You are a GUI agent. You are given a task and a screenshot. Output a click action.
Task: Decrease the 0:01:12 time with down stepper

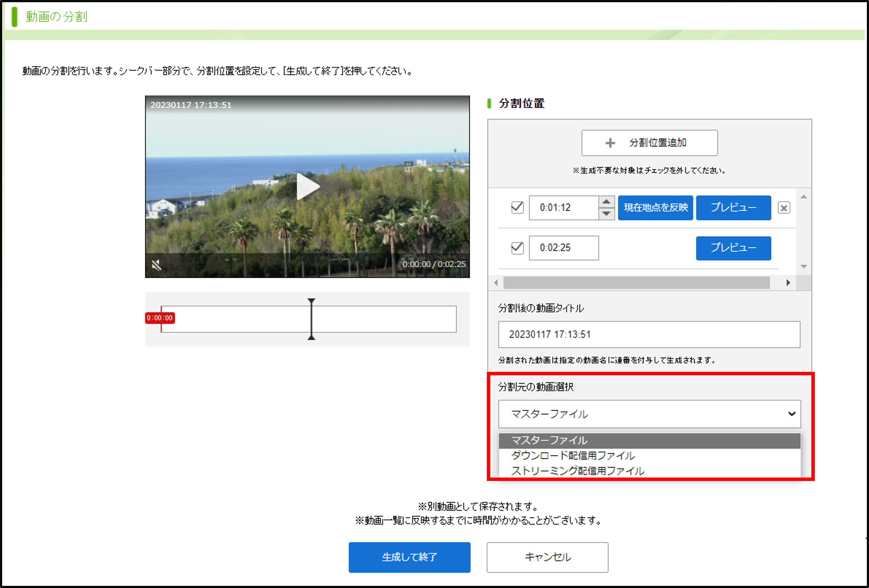point(606,214)
